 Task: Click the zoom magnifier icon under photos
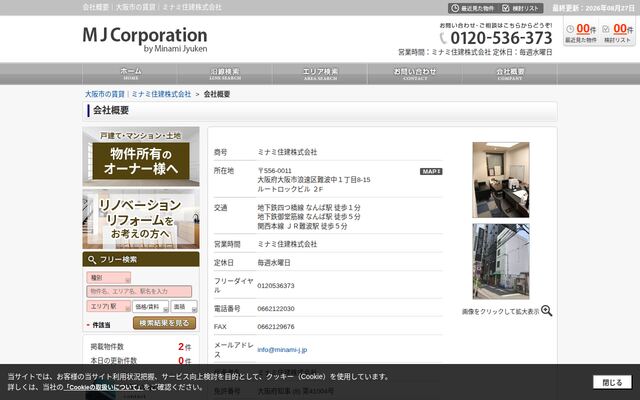[547, 311]
